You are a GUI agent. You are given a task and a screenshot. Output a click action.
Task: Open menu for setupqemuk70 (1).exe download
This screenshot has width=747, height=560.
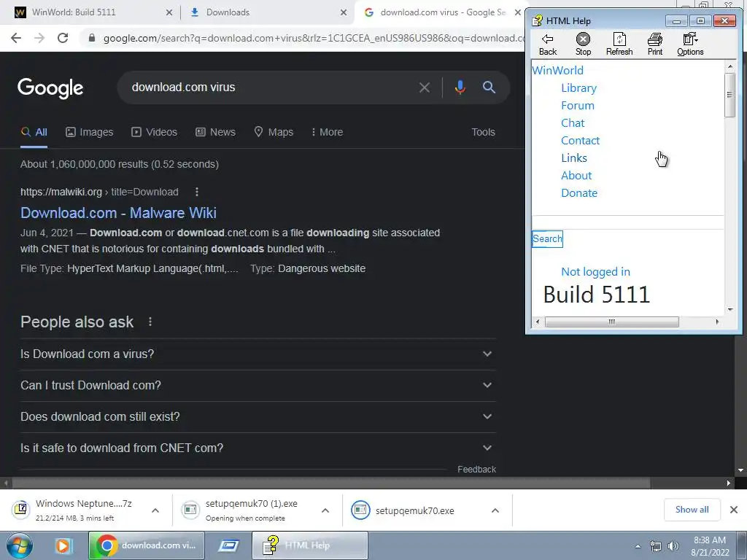pyautogui.click(x=325, y=510)
